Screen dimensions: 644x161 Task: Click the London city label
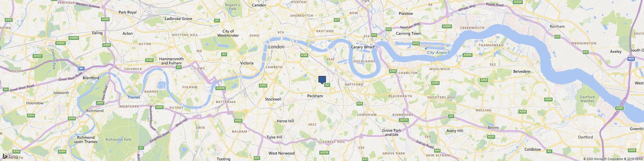click(x=276, y=47)
